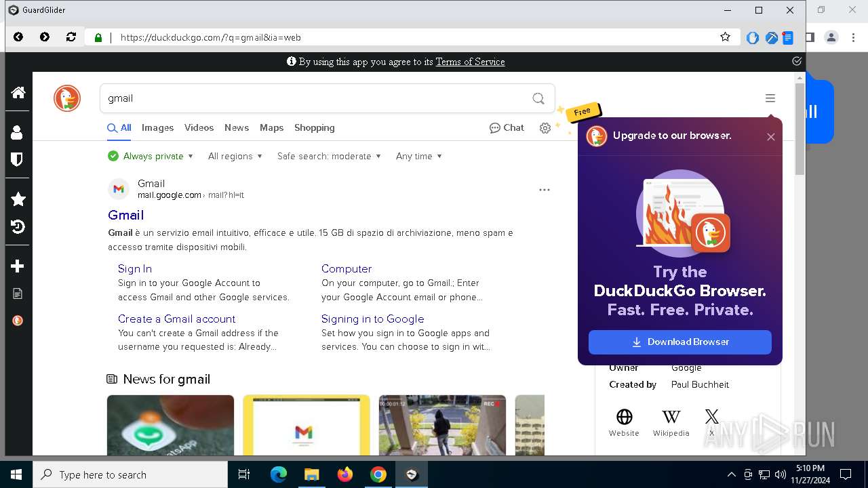Open Terms of Service link
Screen dimensions: 868x488
[x=470, y=62]
